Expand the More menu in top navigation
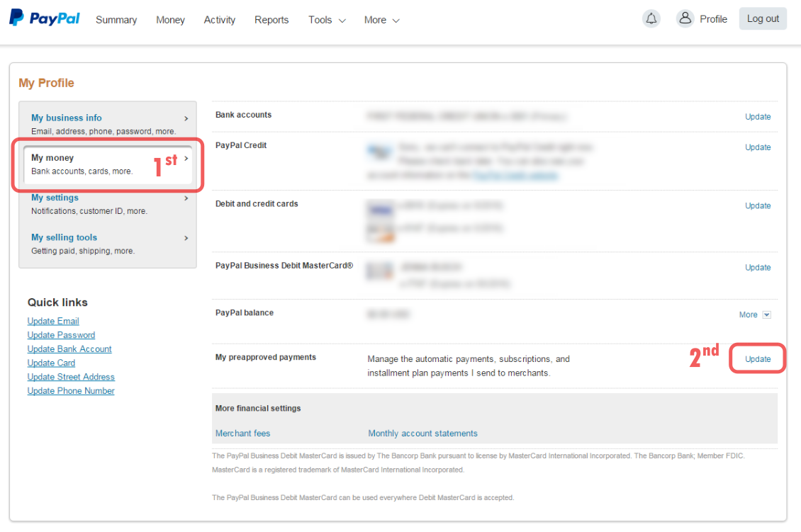Viewport: 801px width, 532px height. pos(381,20)
